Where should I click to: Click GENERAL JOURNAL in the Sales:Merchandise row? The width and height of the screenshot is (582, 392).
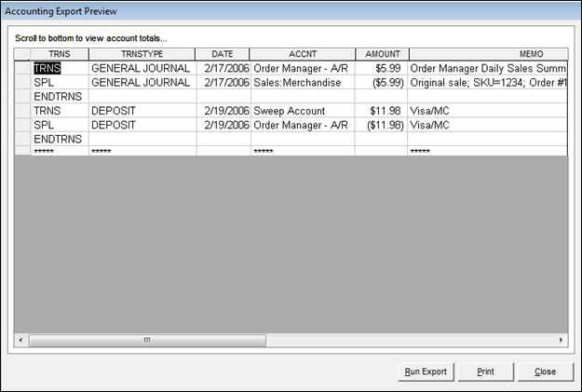pyautogui.click(x=142, y=83)
